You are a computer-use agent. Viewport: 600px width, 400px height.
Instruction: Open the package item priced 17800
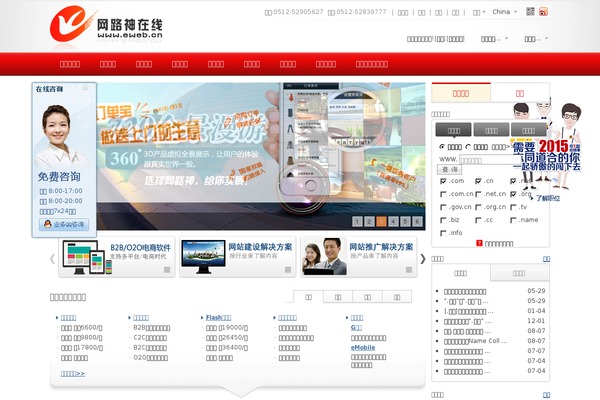tap(82, 348)
